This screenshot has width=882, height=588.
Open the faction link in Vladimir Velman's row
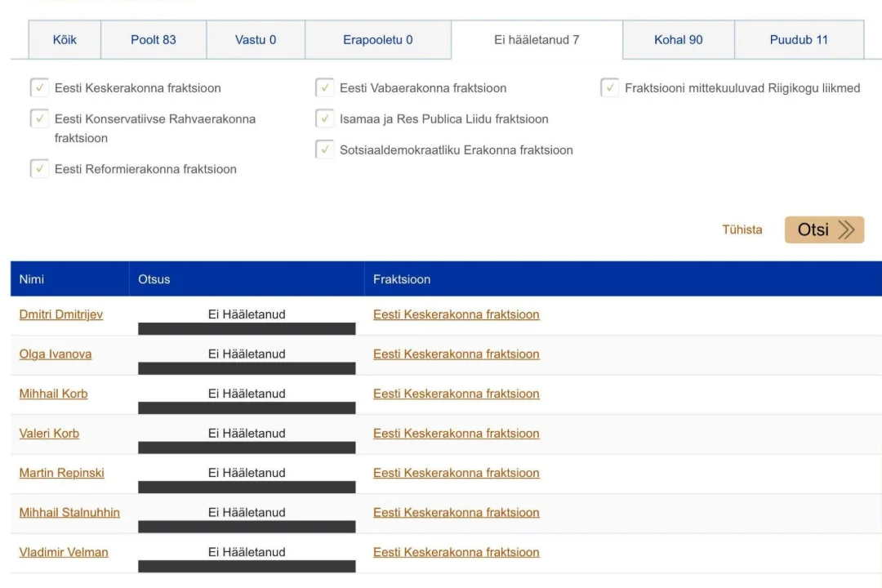(456, 552)
